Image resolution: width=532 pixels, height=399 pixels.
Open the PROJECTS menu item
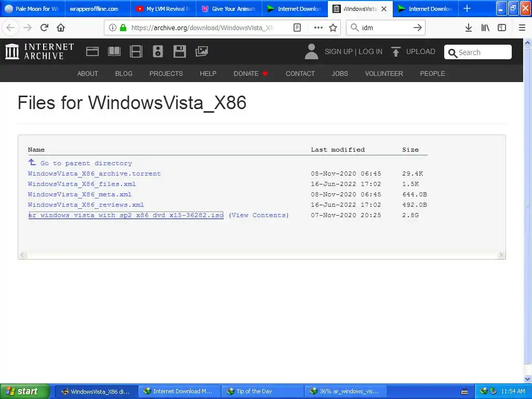tap(166, 74)
